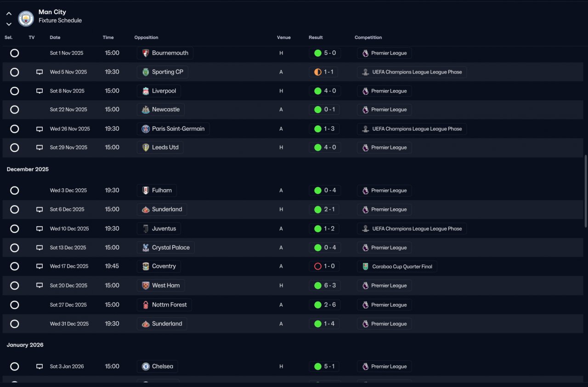Click the TV icon in the West Ham row
Image resolution: width=588 pixels, height=387 pixels.
(x=40, y=286)
